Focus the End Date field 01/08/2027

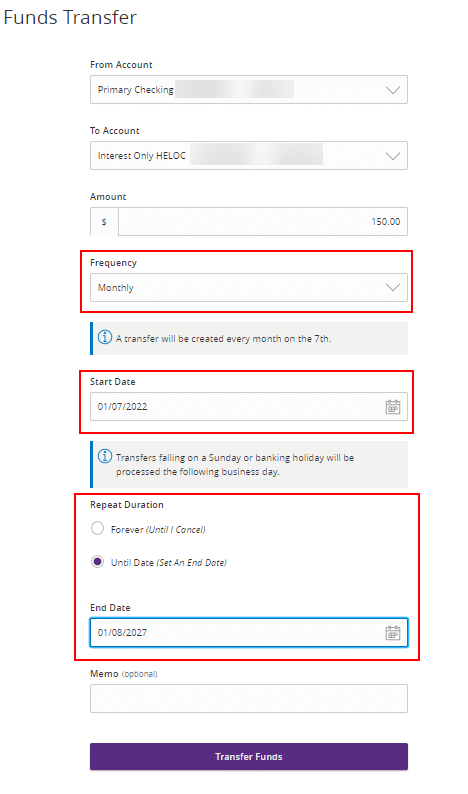[x=249, y=632]
